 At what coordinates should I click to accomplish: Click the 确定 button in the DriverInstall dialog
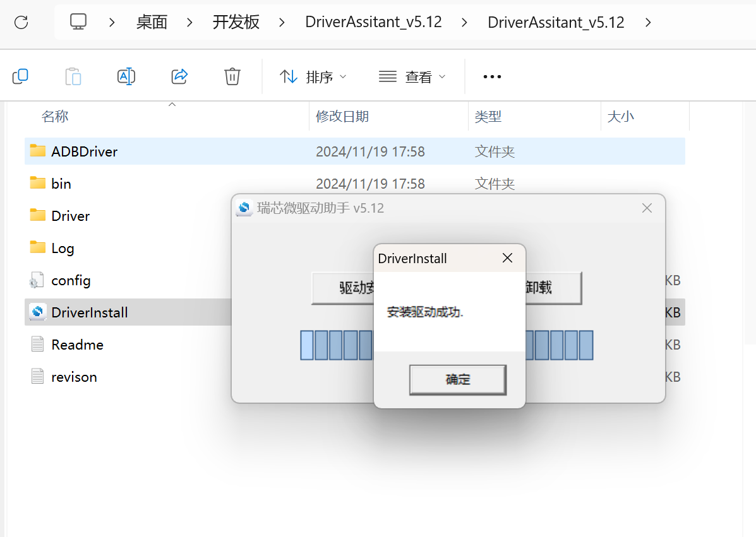click(457, 379)
